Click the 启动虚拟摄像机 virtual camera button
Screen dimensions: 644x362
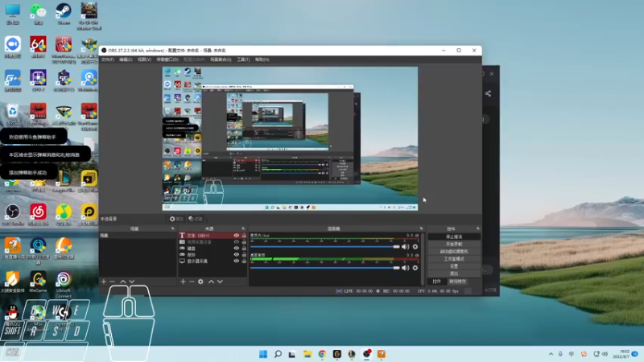coord(454,252)
